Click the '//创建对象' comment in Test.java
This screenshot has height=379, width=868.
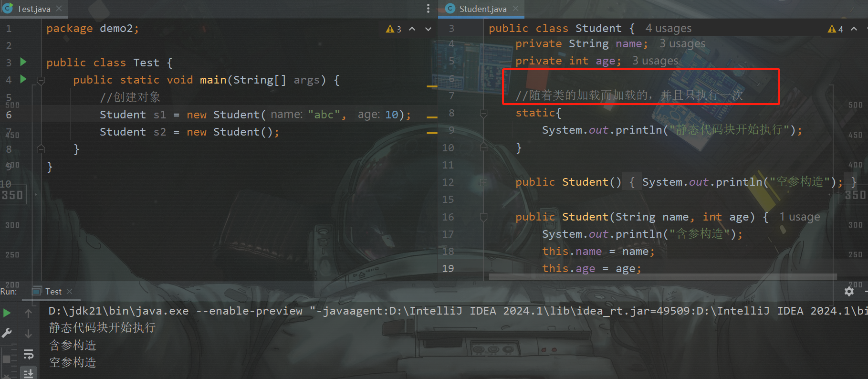(x=130, y=97)
